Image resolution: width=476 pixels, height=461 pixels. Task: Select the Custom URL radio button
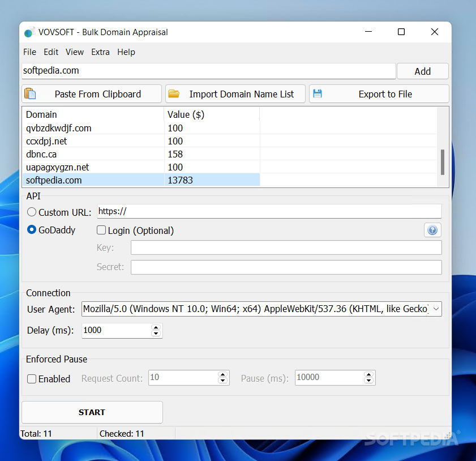coord(32,212)
